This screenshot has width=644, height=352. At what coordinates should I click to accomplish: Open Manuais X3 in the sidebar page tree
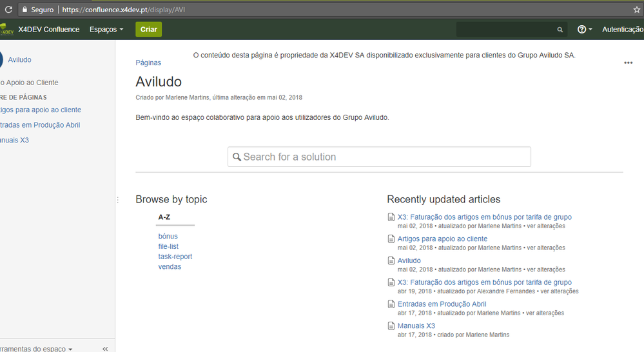(14, 140)
